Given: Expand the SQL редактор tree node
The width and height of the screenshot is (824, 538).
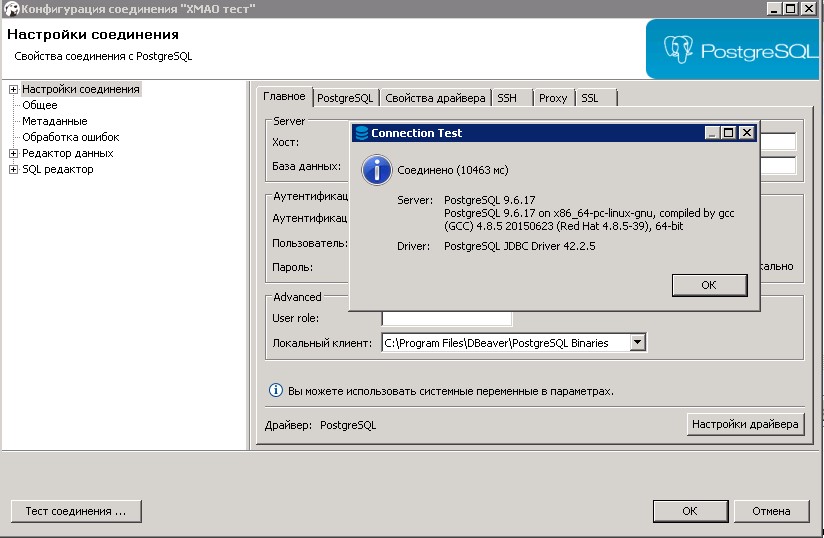Looking at the screenshot, I should [x=13, y=169].
